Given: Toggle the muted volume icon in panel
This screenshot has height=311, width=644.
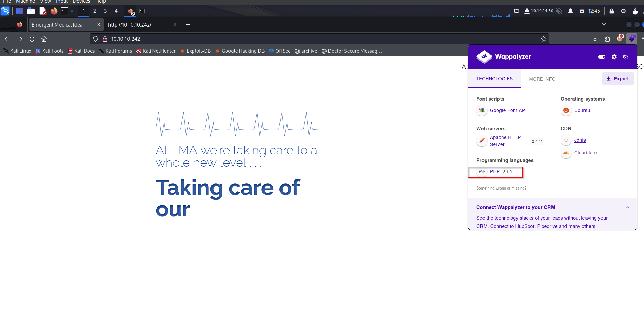Looking at the screenshot, I should [x=559, y=11].
